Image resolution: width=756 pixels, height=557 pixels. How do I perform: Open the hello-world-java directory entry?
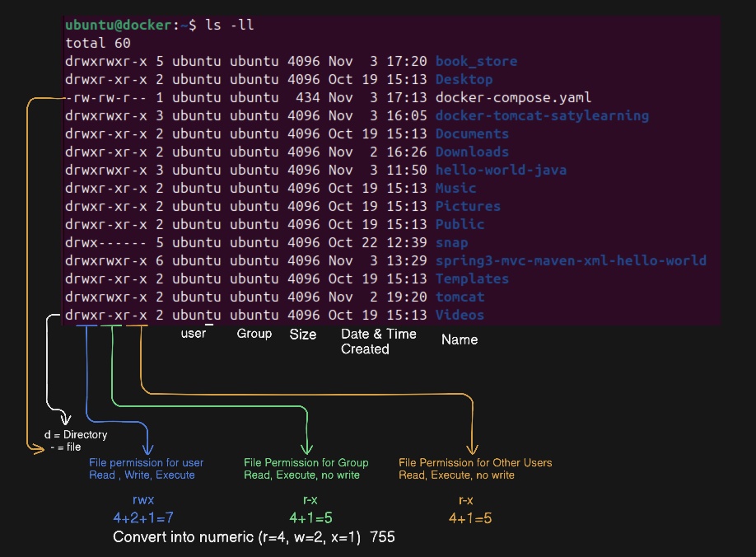(x=501, y=170)
